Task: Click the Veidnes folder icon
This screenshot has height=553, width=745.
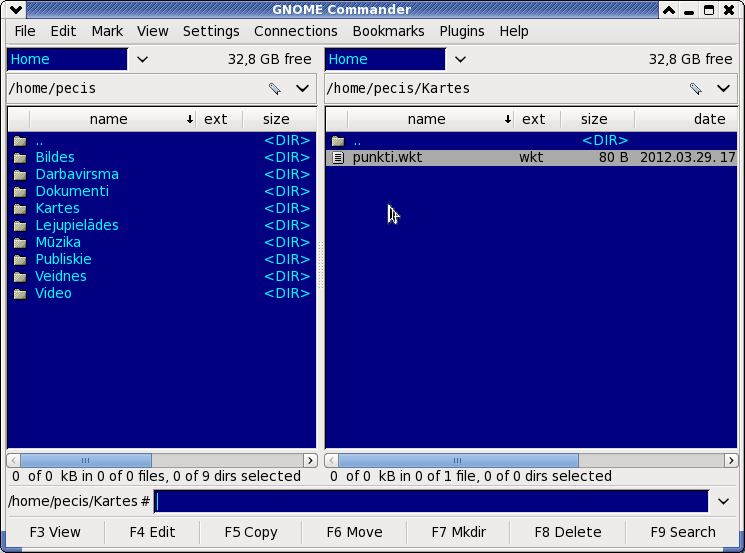Action: click(x=20, y=276)
